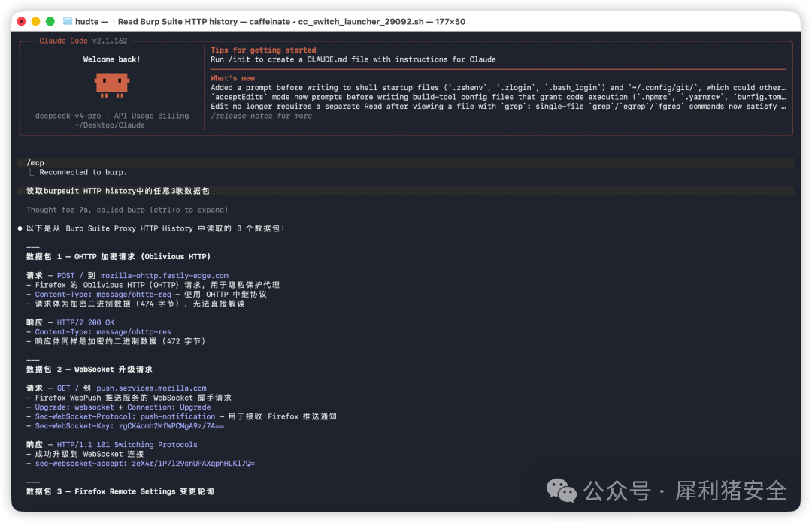
Task: Click '数据包 2 — WebSocket 升级请求' heading
Action: (89, 370)
